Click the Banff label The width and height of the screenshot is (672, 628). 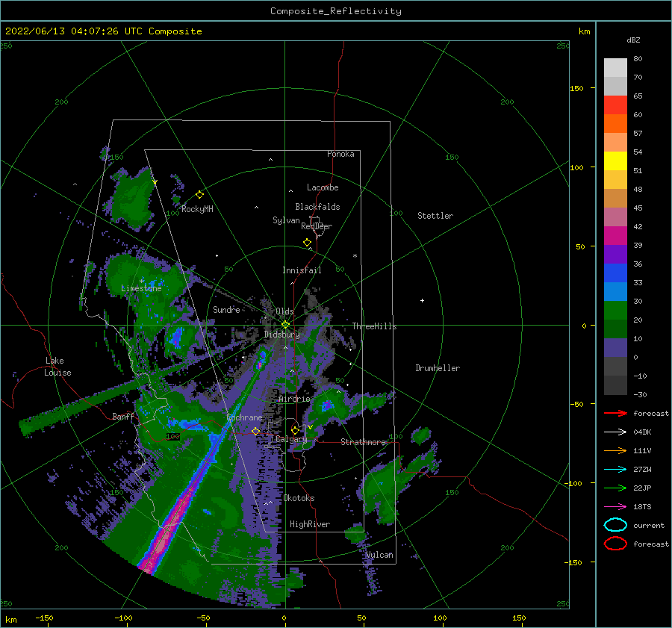(x=123, y=416)
